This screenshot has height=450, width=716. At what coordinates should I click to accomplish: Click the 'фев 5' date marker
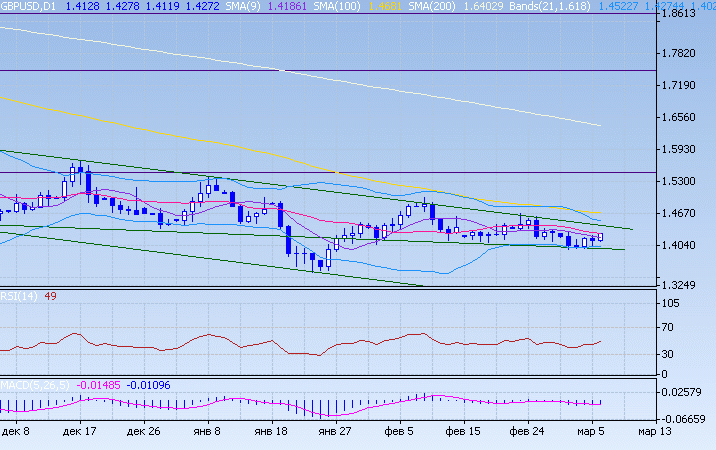tap(398, 432)
